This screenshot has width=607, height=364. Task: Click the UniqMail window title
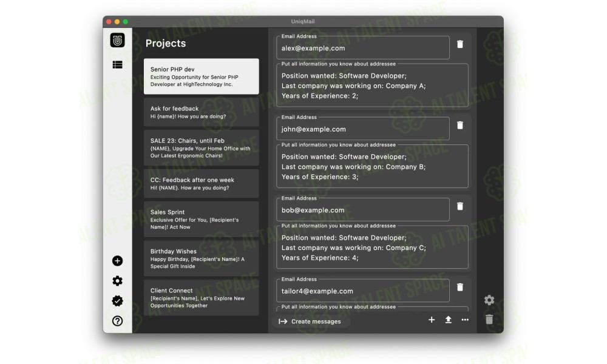coord(303,22)
